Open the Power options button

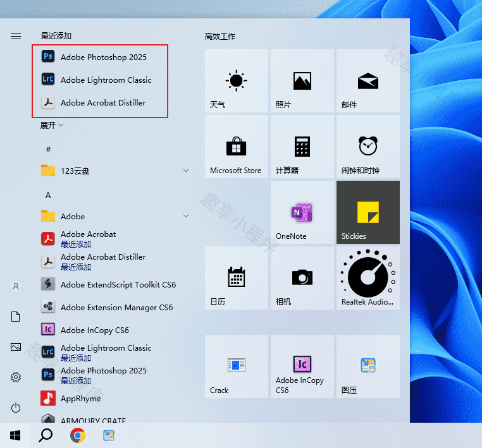point(16,408)
